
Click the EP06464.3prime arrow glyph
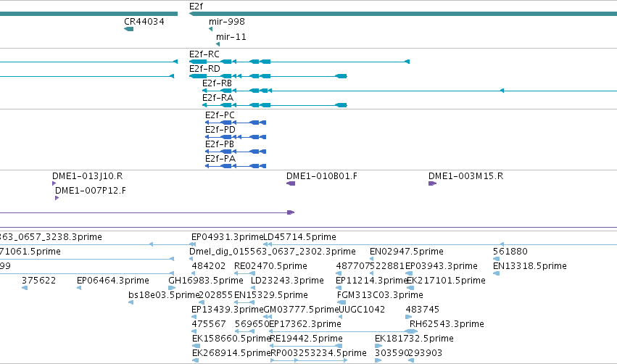click(x=79, y=288)
